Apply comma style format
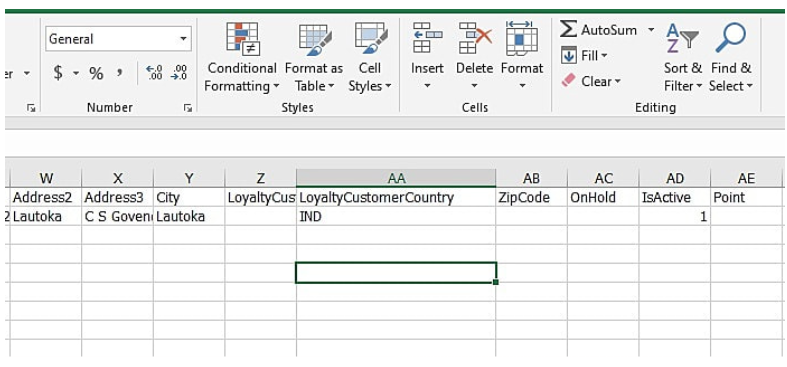This screenshot has width=787, height=367. coord(119,73)
